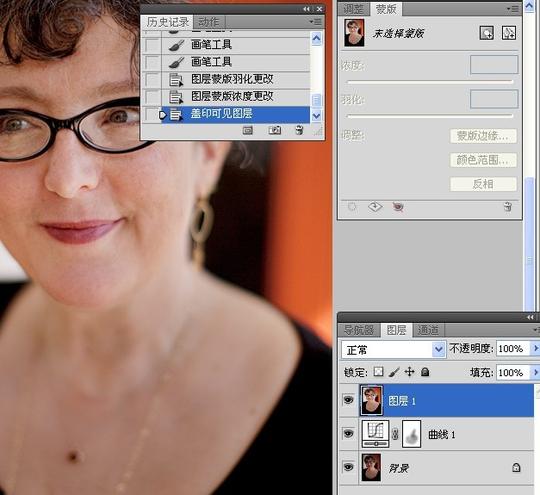
Task: Click the 颜色范围... button
Action: (483, 160)
